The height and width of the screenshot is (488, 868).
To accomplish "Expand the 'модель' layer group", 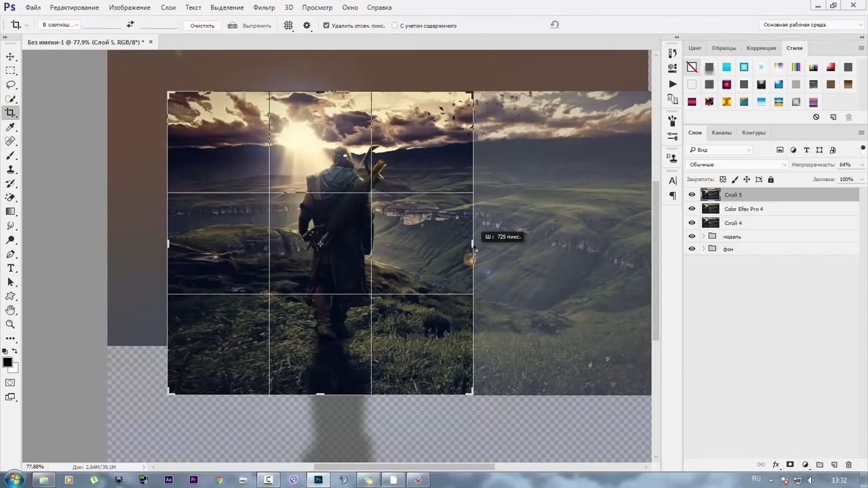I will pyautogui.click(x=703, y=237).
